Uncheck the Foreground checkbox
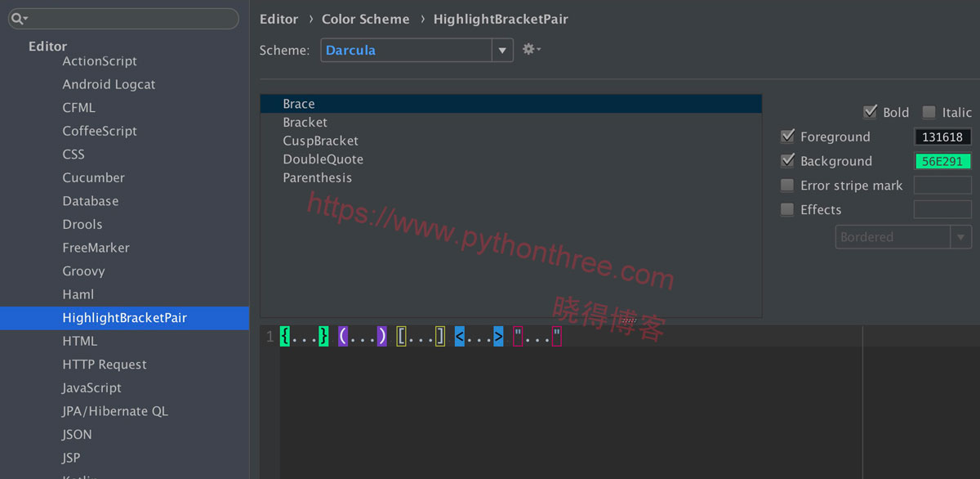Screen dimensions: 980x479 (787, 137)
